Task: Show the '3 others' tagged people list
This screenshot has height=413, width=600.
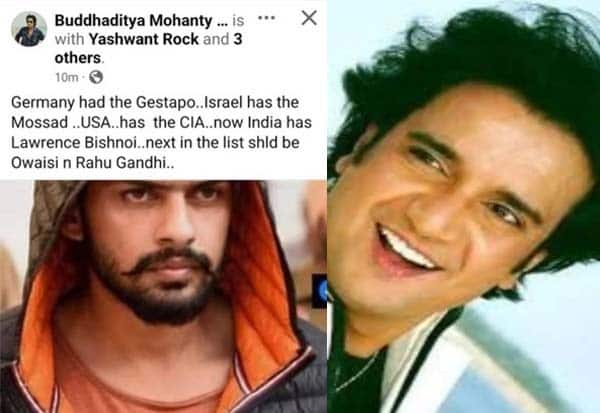Action: [x=148, y=49]
